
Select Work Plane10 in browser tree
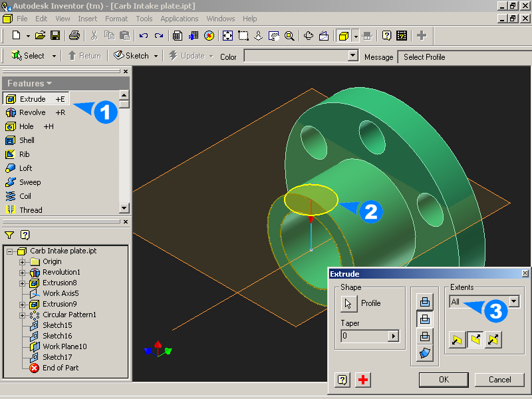[x=65, y=346]
